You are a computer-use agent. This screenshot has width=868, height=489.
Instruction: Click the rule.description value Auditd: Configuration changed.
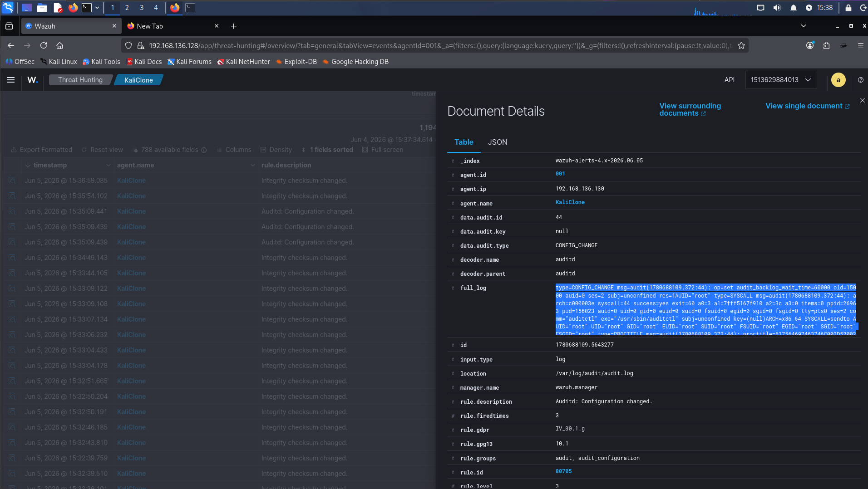(604, 401)
